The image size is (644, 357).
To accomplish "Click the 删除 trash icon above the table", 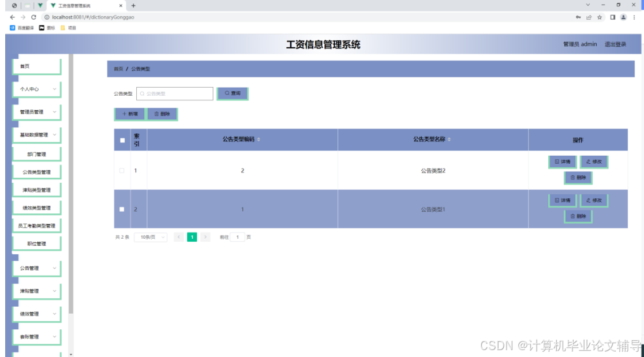I will 163,114.
